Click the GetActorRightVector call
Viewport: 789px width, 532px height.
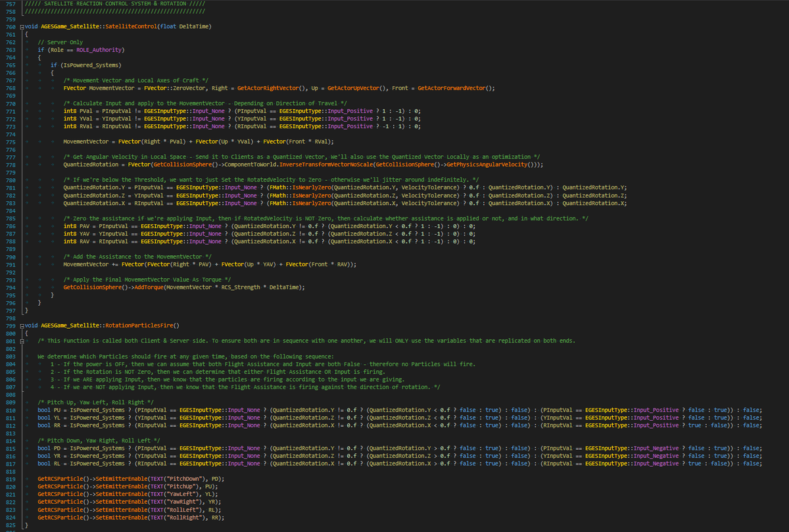pyautogui.click(x=269, y=87)
